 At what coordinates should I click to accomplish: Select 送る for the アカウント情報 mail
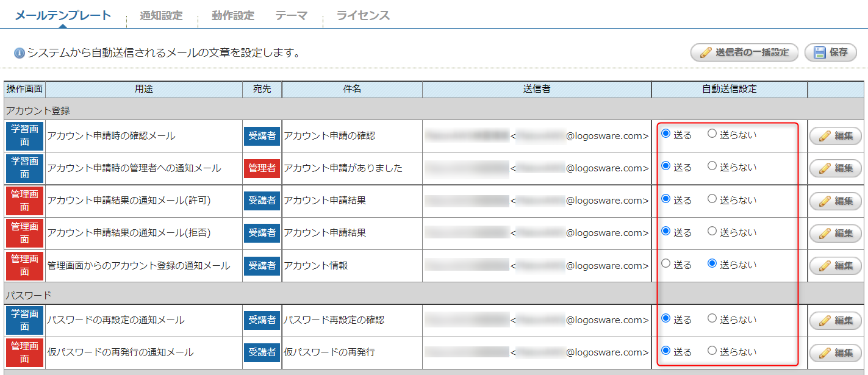coord(666,264)
